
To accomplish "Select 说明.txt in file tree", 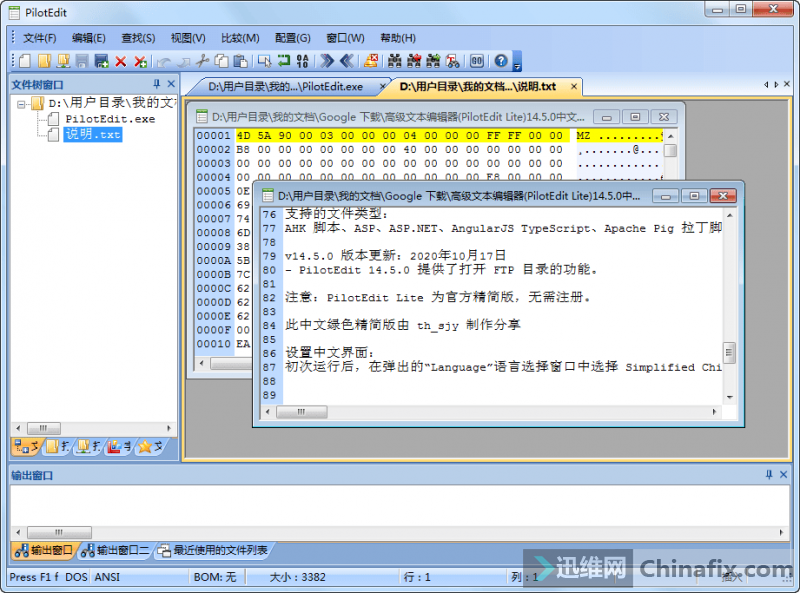I will tap(93, 135).
